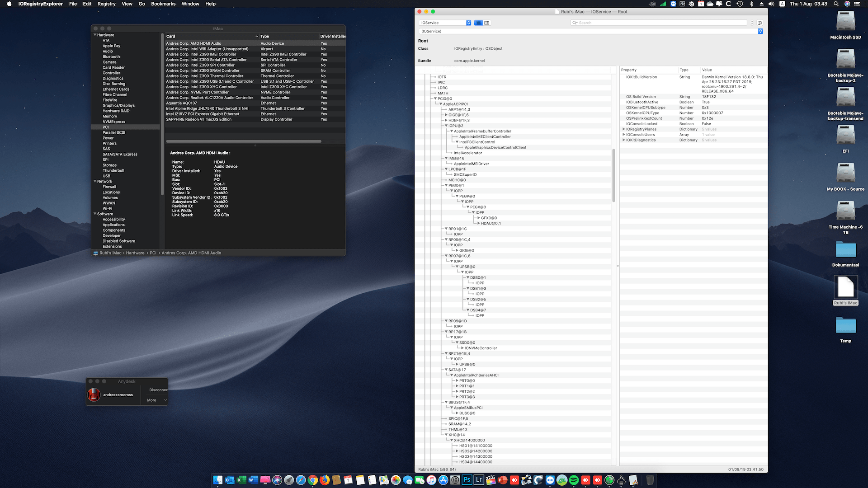The height and width of the screenshot is (488, 868).
Task: Open the Registry menu
Action: pyautogui.click(x=107, y=4)
